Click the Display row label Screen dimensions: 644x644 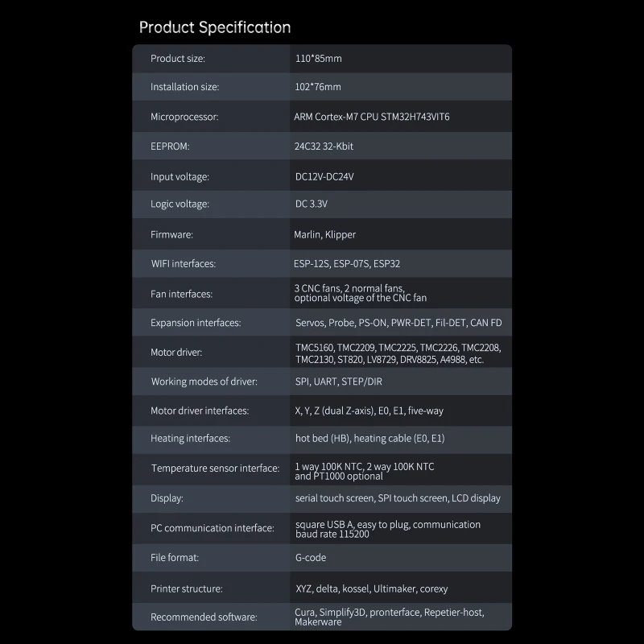pyautogui.click(x=167, y=498)
